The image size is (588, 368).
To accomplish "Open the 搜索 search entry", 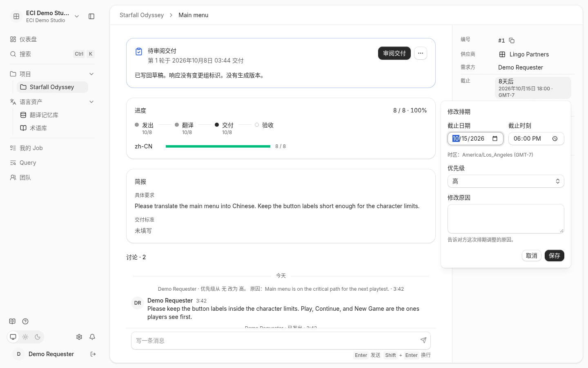I will 52,54.
